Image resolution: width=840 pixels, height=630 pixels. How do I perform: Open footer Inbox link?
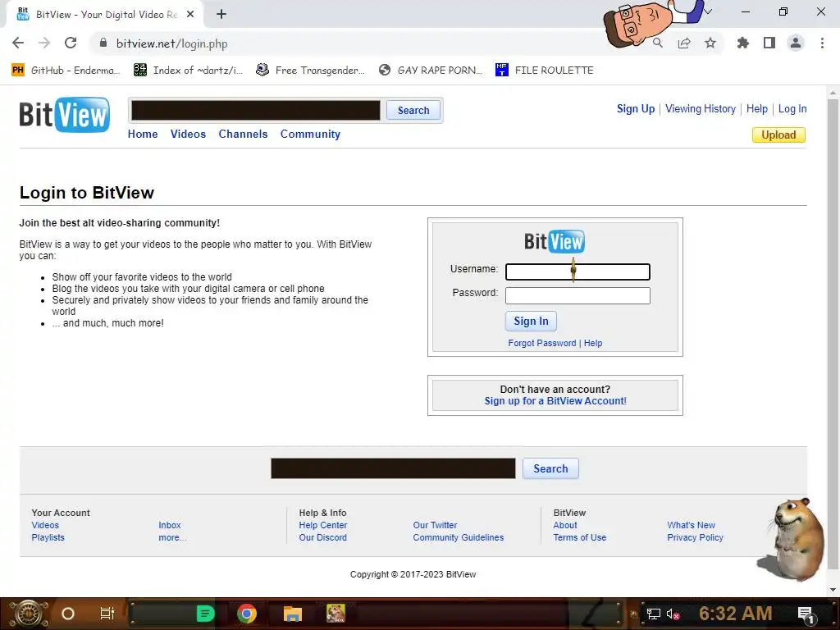169,525
